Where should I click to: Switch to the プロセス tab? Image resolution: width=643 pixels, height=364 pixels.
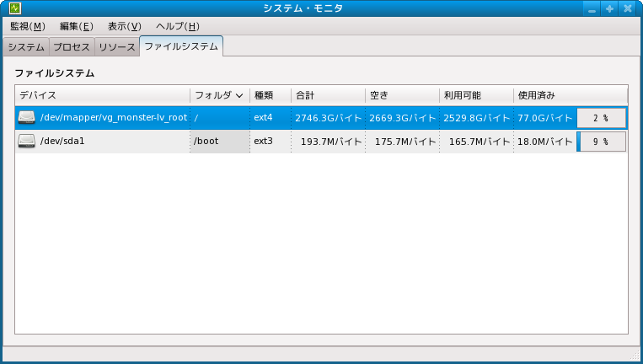coord(72,47)
